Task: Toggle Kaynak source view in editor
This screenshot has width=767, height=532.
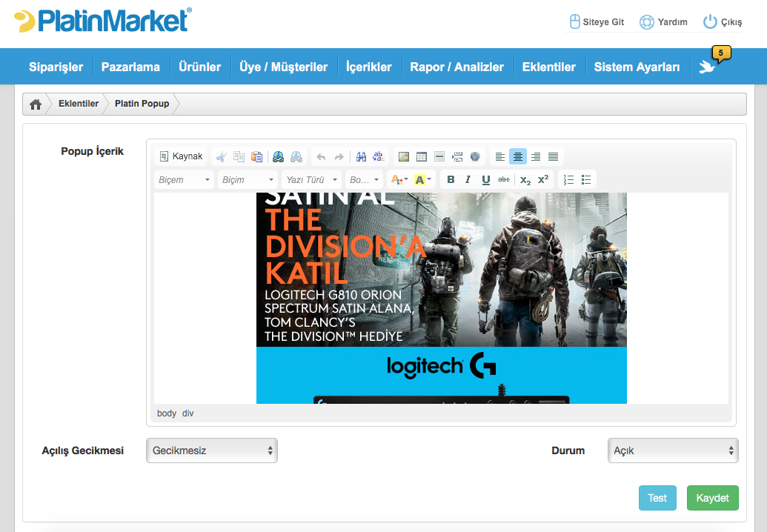Action: tap(181, 156)
